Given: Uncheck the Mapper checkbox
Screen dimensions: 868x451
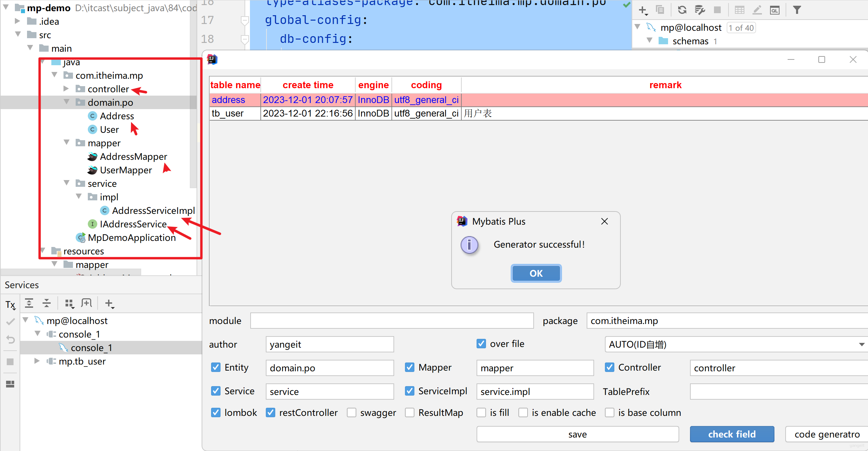Looking at the screenshot, I should coord(409,367).
